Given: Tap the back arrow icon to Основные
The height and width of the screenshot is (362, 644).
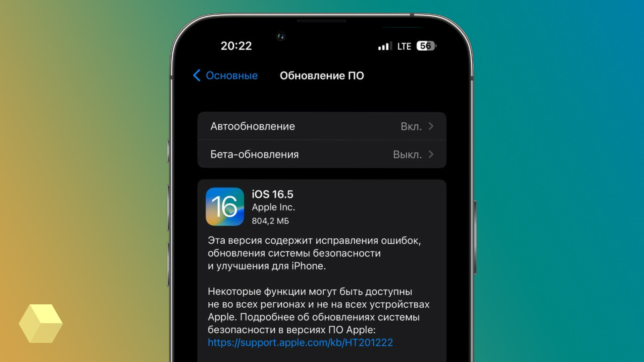Looking at the screenshot, I should coord(199,75).
